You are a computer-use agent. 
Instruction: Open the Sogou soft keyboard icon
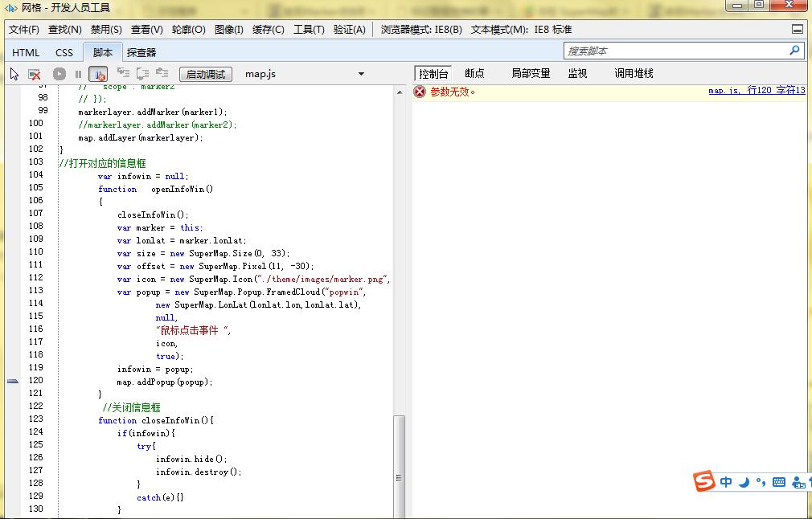click(x=779, y=482)
